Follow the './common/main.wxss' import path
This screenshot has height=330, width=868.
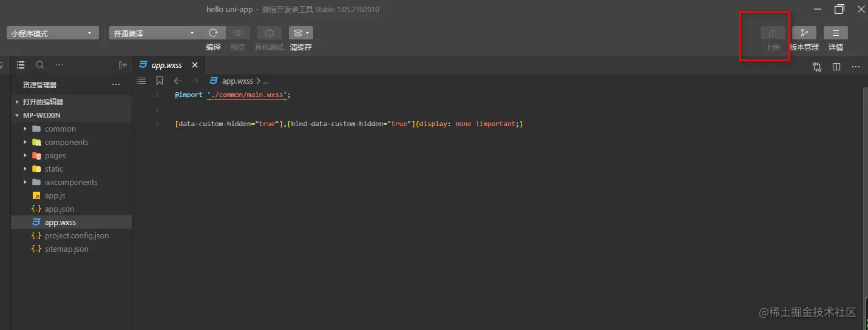(246, 95)
